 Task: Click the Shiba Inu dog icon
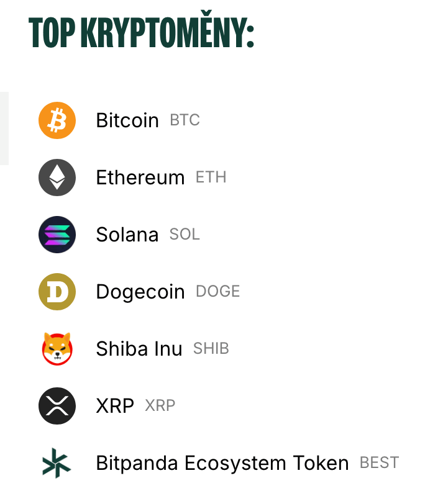(x=57, y=349)
